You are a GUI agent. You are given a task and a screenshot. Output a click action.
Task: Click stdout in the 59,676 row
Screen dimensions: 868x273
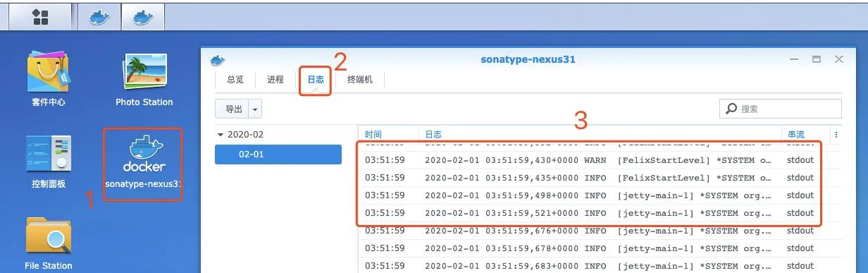pyautogui.click(x=800, y=231)
